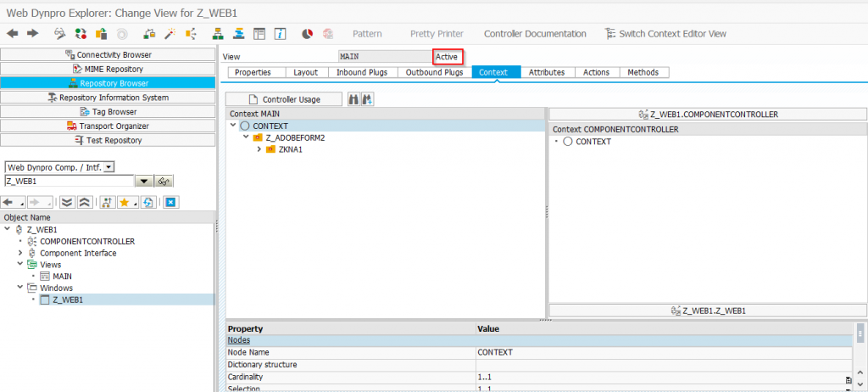Open the Methods tab
The height and width of the screenshot is (392, 868).
point(643,72)
